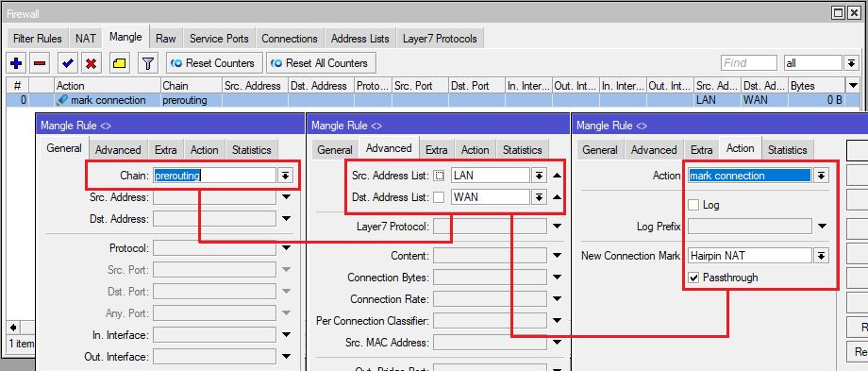The image size is (868, 371).
Task: Open the Statistics tab in the right Mangle Rule window
Action: (x=787, y=150)
